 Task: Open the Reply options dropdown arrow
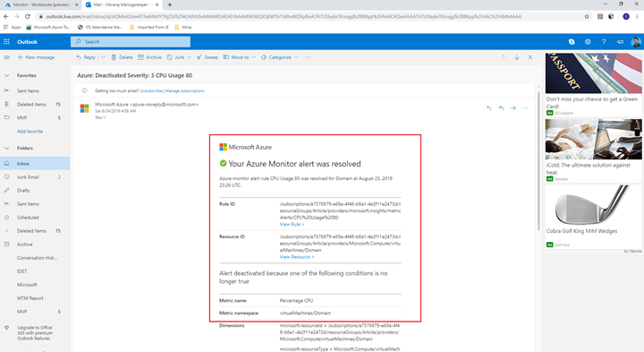[103, 57]
